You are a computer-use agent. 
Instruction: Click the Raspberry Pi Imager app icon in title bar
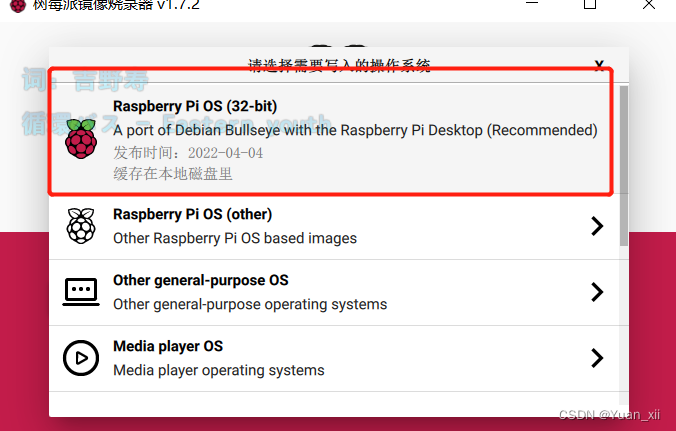pos(18,6)
